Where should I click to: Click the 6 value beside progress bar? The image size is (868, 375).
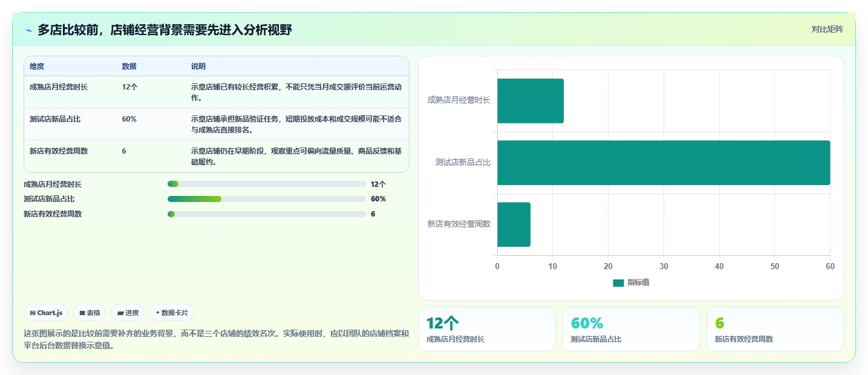coord(373,214)
